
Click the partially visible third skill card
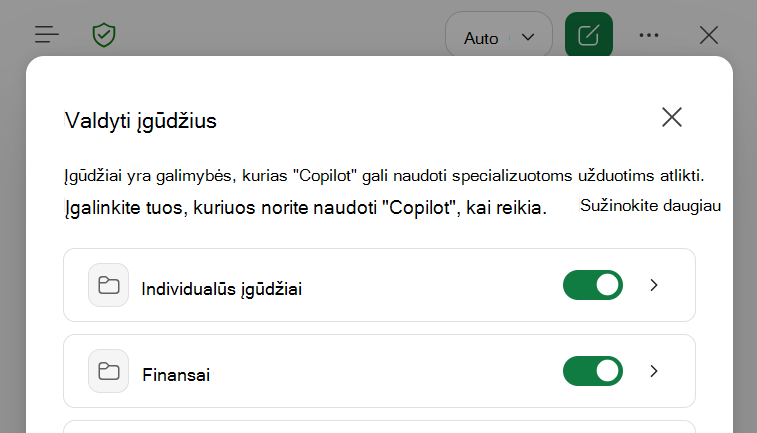pos(379,427)
